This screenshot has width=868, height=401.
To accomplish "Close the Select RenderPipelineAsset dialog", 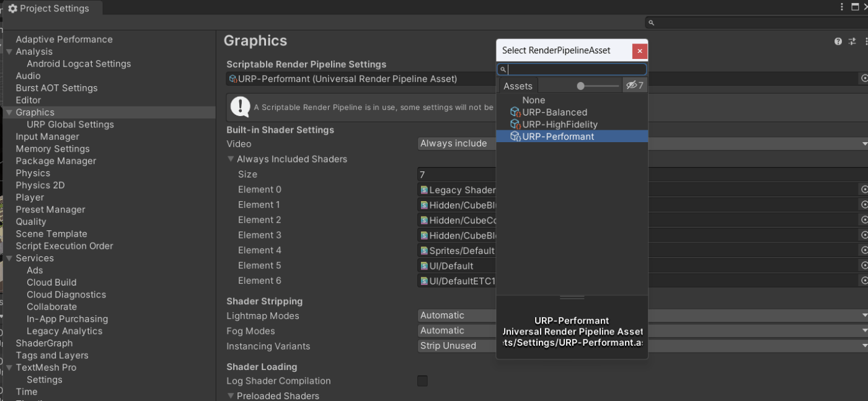I will coord(640,51).
